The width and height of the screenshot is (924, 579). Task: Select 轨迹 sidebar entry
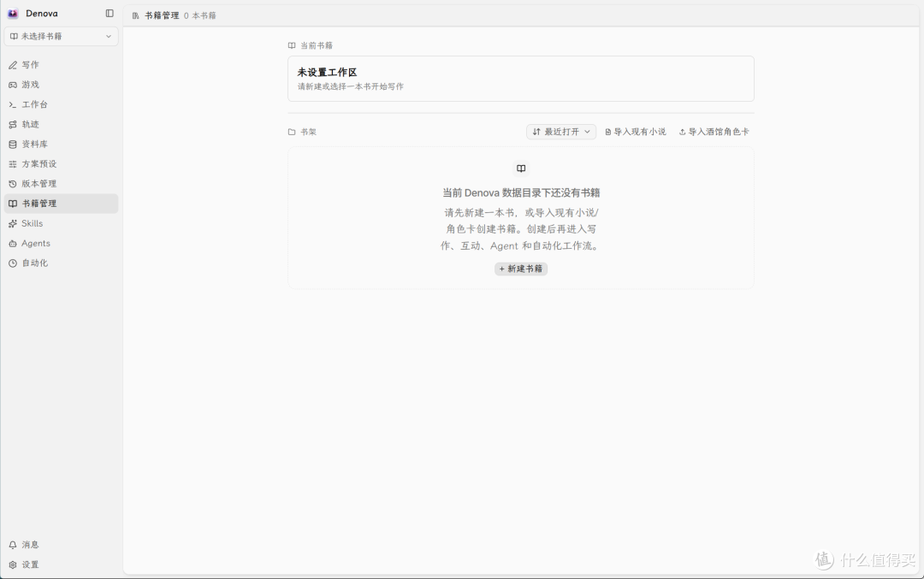pos(62,124)
